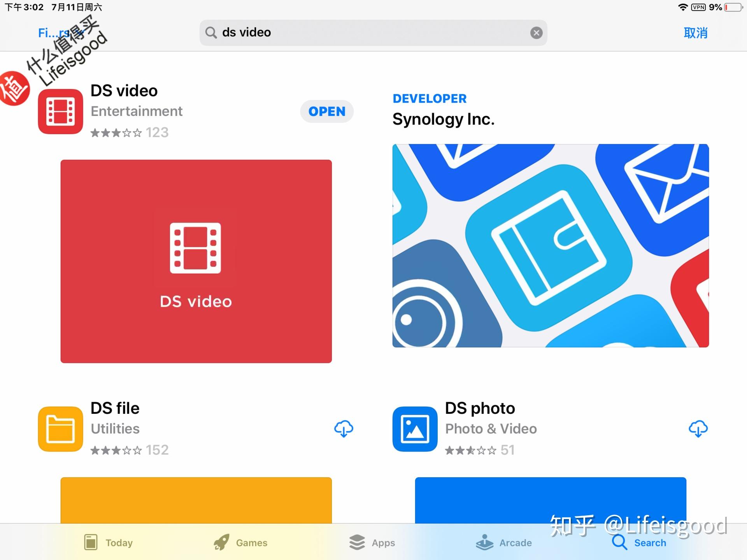
Task: Click the OPEN button for DS video
Action: pos(327,112)
